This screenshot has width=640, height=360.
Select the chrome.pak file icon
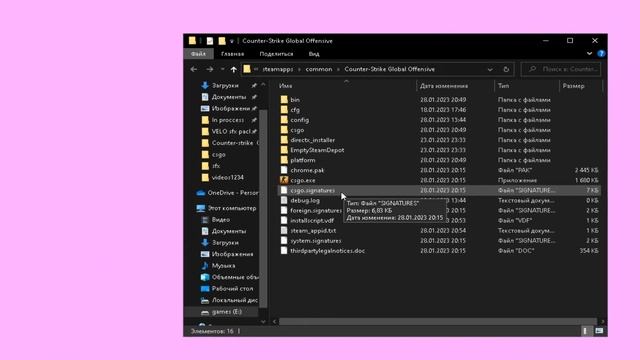[284, 170]
